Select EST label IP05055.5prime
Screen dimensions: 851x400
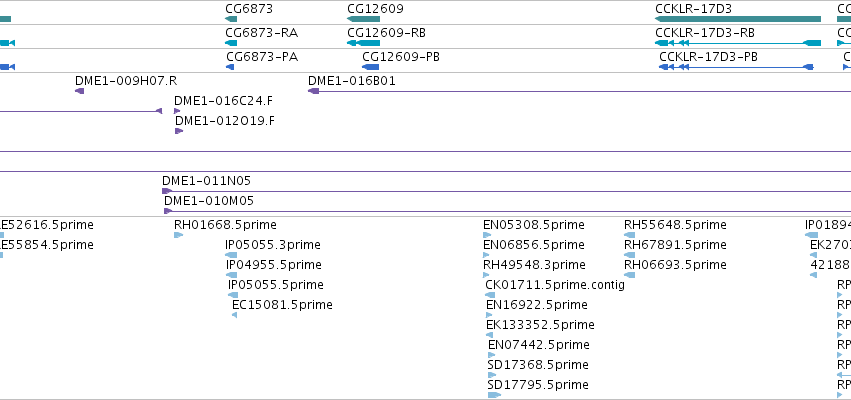tap(276, 285)
